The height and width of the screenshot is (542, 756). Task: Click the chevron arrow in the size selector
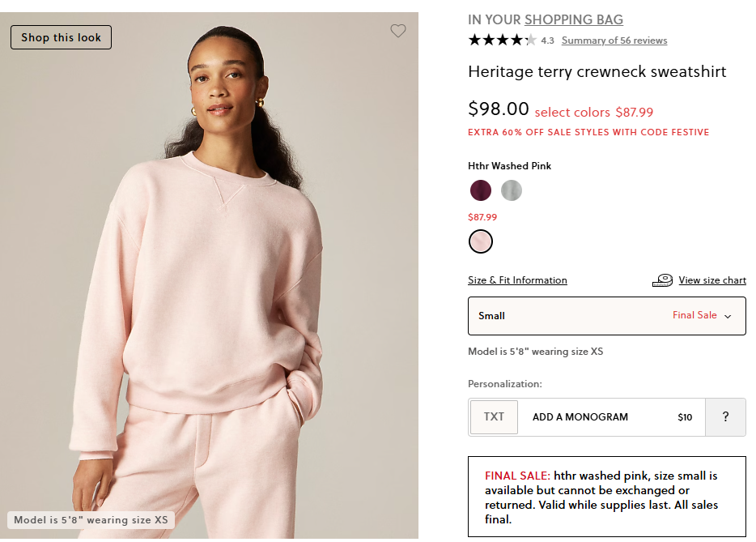tap(728, 316)
